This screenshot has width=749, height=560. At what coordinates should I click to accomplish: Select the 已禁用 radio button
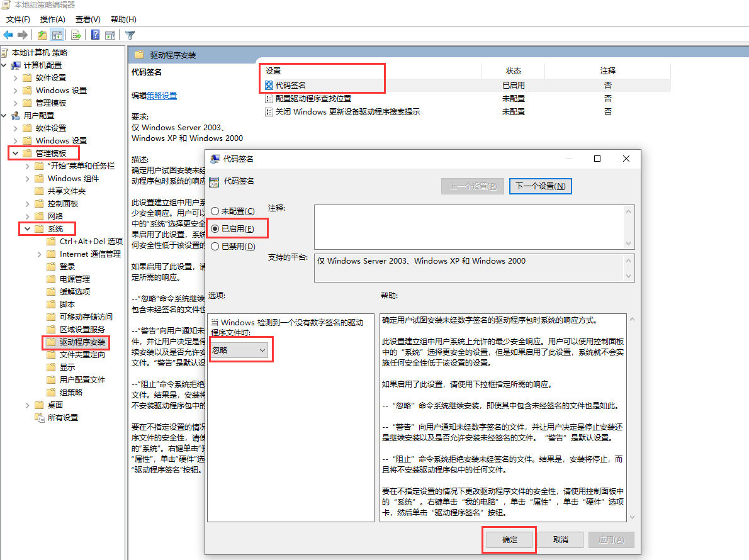215,247
